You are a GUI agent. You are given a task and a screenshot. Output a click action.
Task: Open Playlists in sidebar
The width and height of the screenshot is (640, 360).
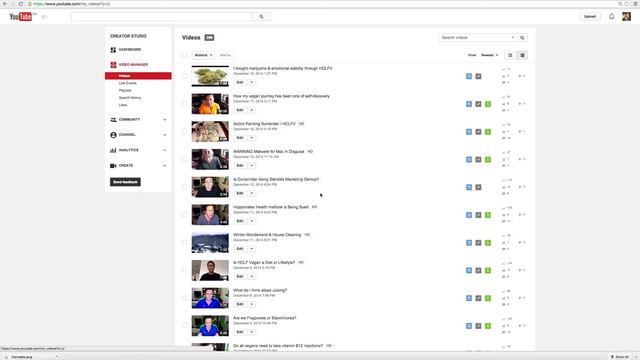(125, 91)
